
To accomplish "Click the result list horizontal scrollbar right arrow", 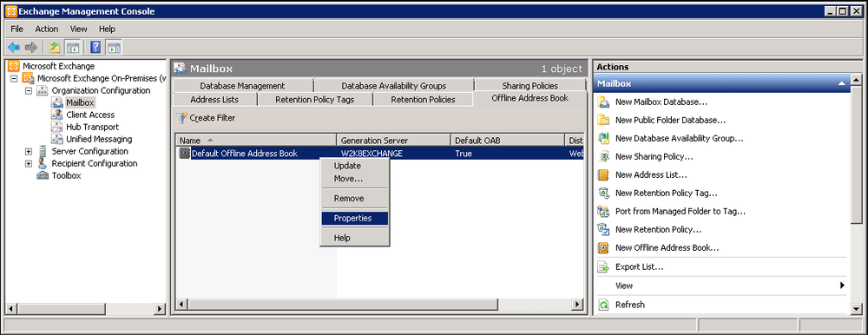I will pyautogui.click(x=577, y=305).
